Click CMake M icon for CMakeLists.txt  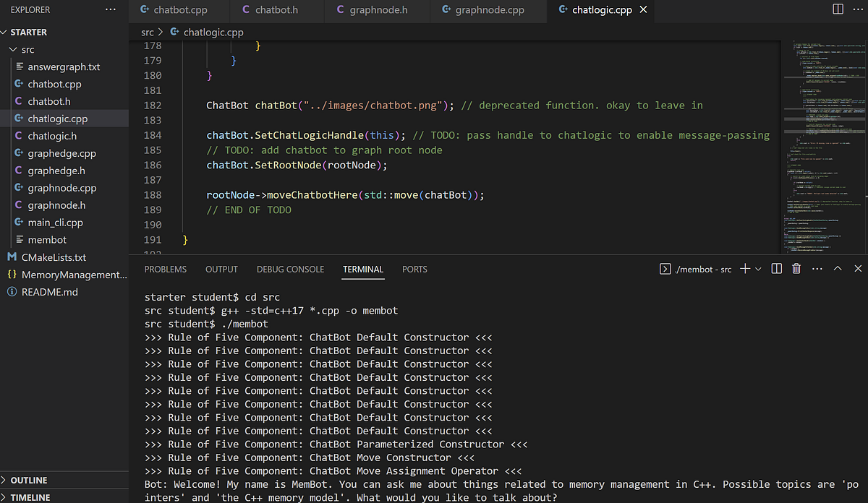pos(12,257)
